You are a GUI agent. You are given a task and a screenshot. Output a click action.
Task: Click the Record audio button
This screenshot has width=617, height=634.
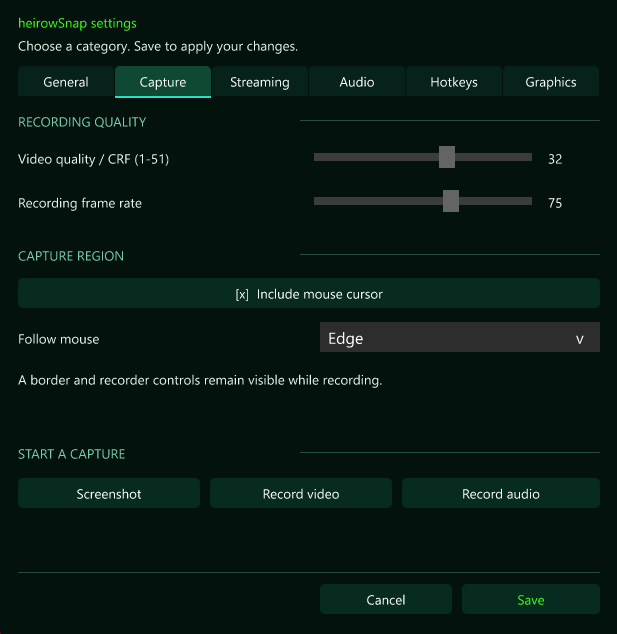pos(501,493)
